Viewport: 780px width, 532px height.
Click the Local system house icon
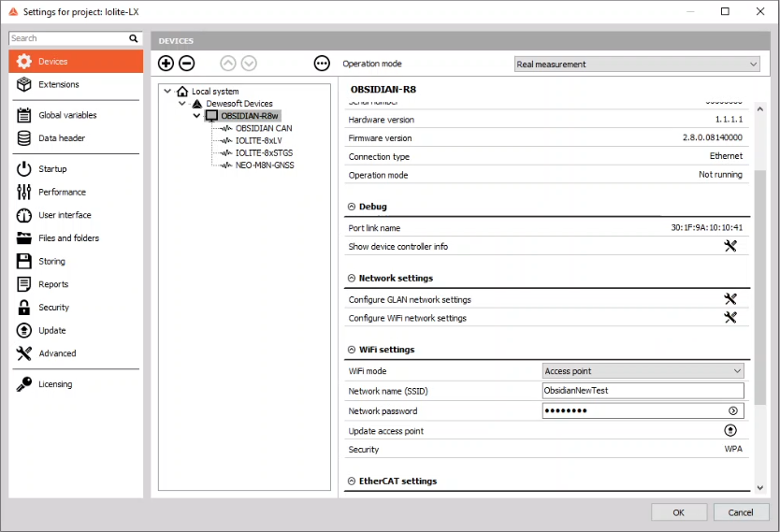(182, 91)
